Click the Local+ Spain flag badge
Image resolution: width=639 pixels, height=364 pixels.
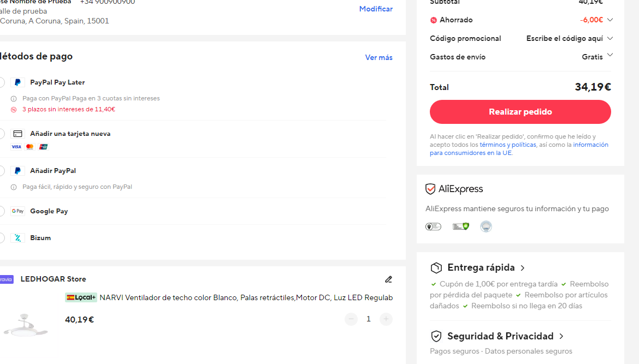(81, 297)
